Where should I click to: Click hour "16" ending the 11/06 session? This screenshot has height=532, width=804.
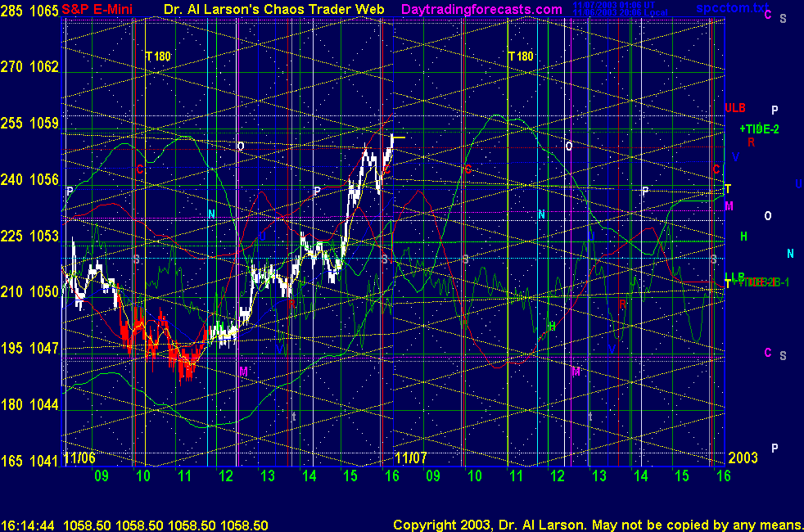pyautogui.click(x=392, y=476)
